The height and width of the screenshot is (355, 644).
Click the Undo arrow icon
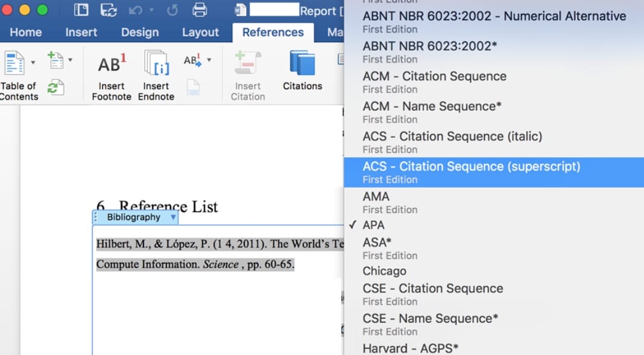click(x=135, y=10)
